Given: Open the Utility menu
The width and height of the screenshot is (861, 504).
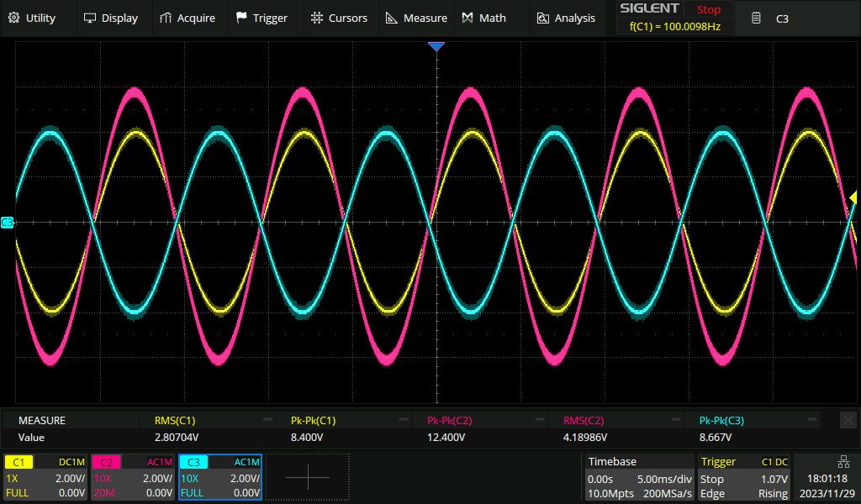Looking at the screenshot, I should pos(33,18).
